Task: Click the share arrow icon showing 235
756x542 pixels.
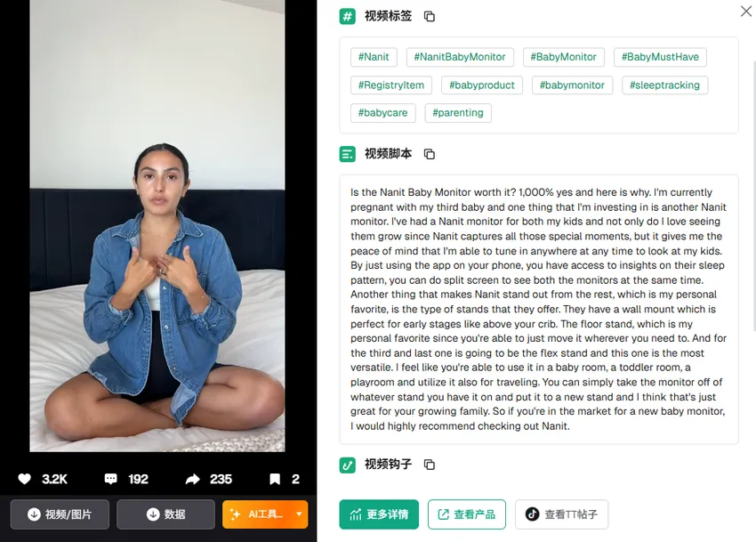Action: click(x=193, y=479)
